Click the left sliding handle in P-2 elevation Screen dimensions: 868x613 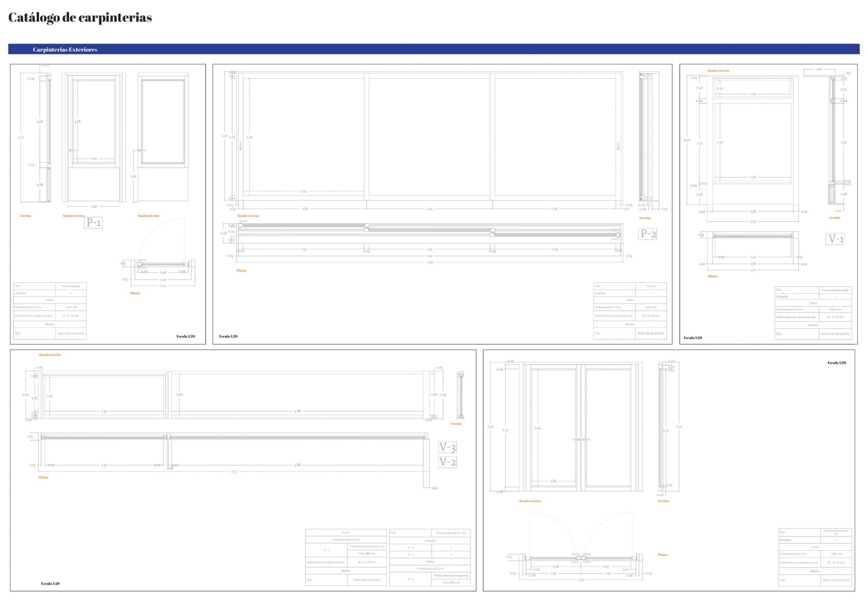point(241,146)
